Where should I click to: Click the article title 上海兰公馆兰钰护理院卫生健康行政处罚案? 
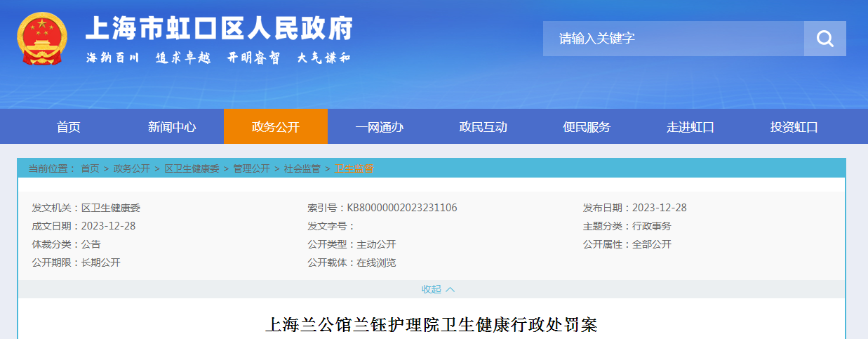click(x=431, y=326)
